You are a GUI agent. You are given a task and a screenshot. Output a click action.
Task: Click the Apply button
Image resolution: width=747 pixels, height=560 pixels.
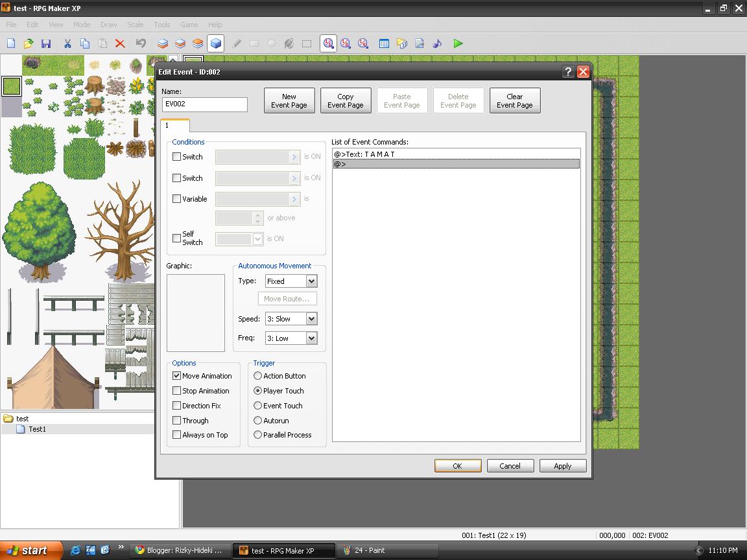point(562,466)
